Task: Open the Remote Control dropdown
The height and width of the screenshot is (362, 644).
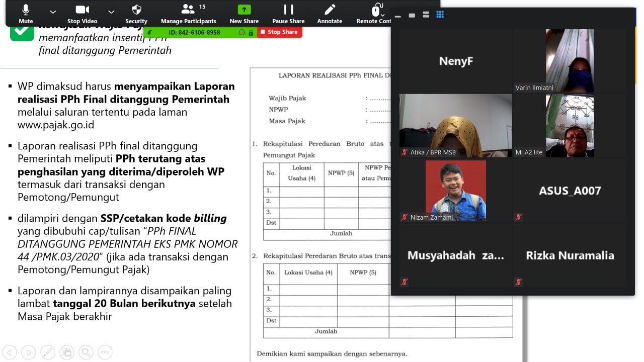Action: coord(375,14)
